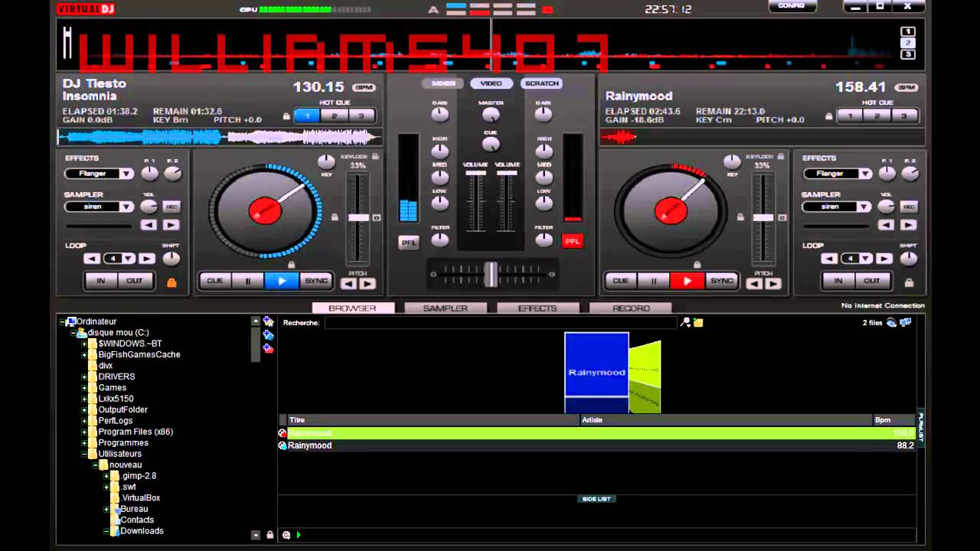This screenshot has height=551, width=980.
Task: Collapse the Ordinateur tree node
Action: [63, 322]
